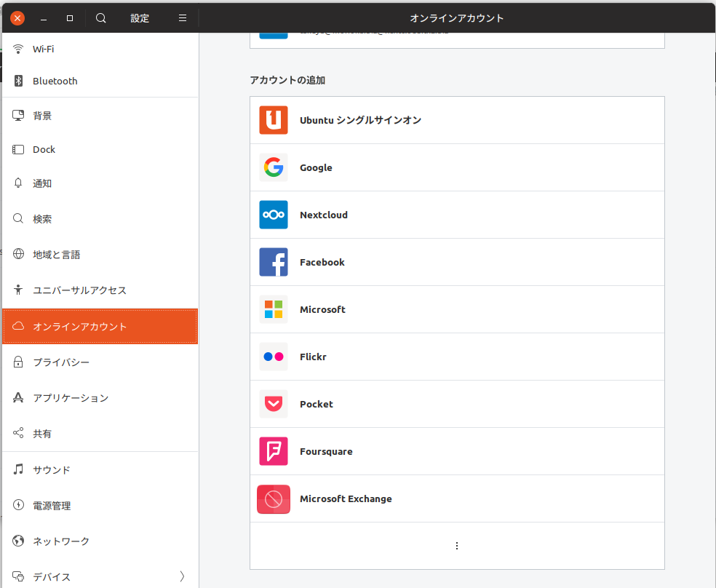Click the Dock panel icon
Screen dimensions: 716x588
pos(18,149)
